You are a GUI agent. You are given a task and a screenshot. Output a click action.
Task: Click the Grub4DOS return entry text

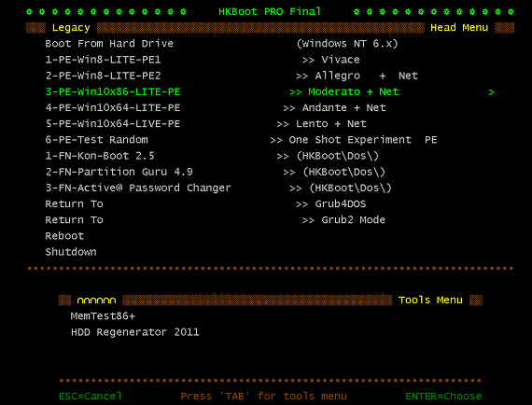(341, 203)
